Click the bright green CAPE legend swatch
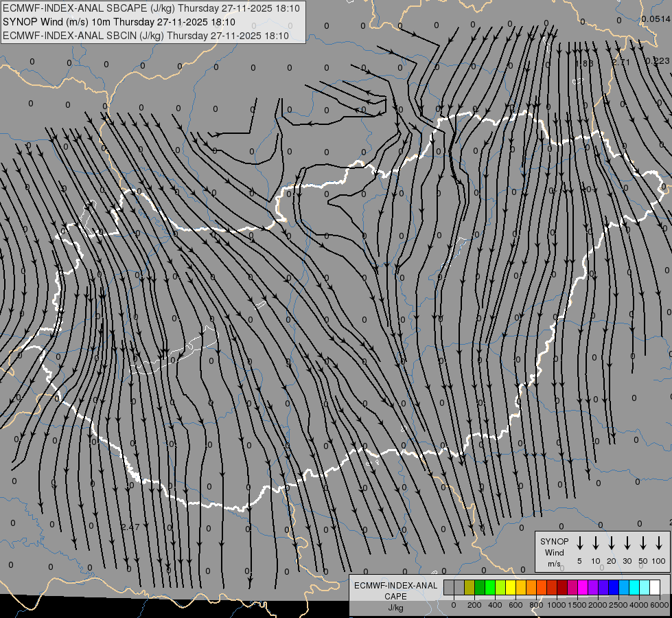Image resolution: width=672 pixels, height=618 pixels. [x=490, y=587]
